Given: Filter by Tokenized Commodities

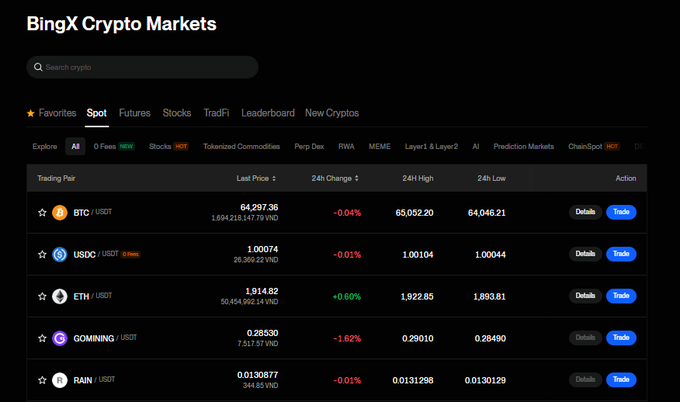Looking at the screenshot, I should [242, 147].
